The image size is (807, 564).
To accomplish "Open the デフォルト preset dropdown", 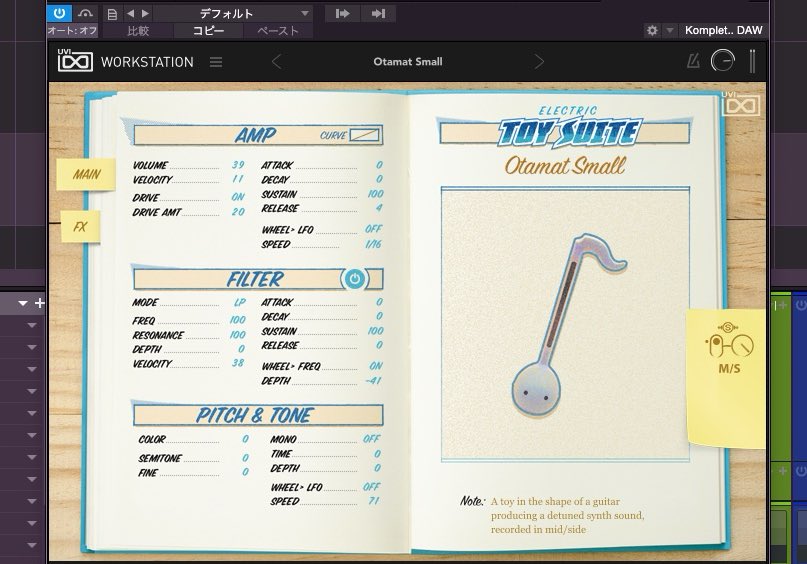I will [234, 13].
